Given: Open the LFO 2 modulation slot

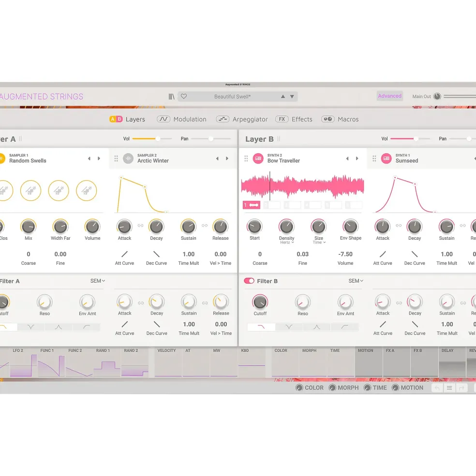Looking at the screenshot, I should (x=23, y=362).
